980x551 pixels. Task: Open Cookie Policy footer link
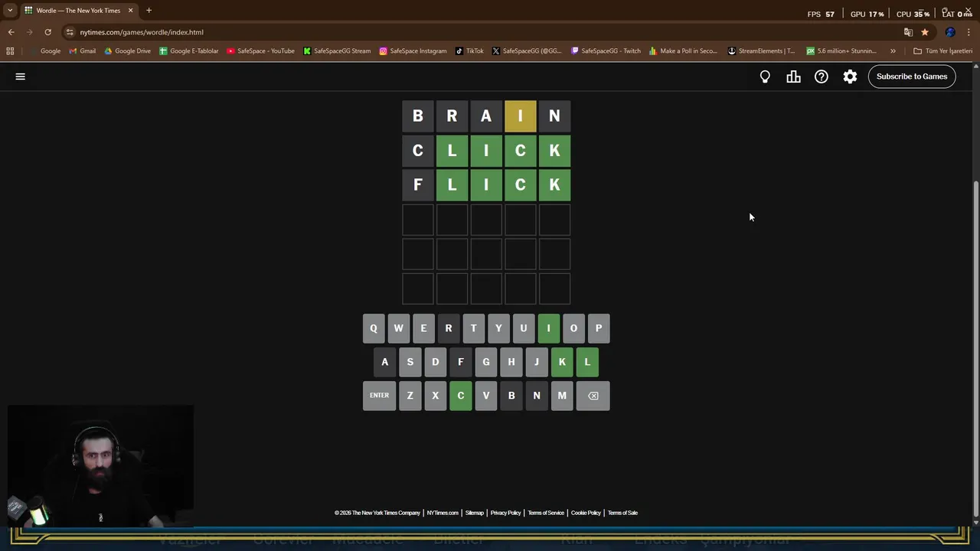(586, 513)
